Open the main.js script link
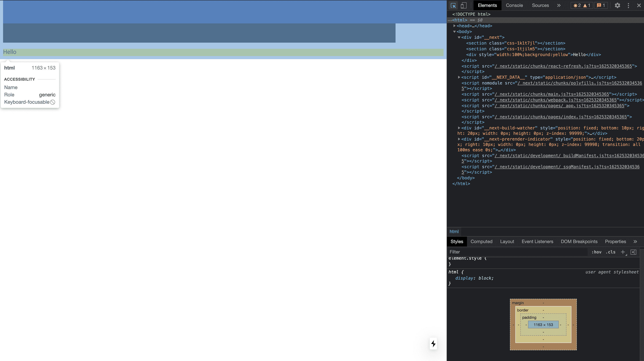This screenshot has width=644, height=361. coord(552,94)
